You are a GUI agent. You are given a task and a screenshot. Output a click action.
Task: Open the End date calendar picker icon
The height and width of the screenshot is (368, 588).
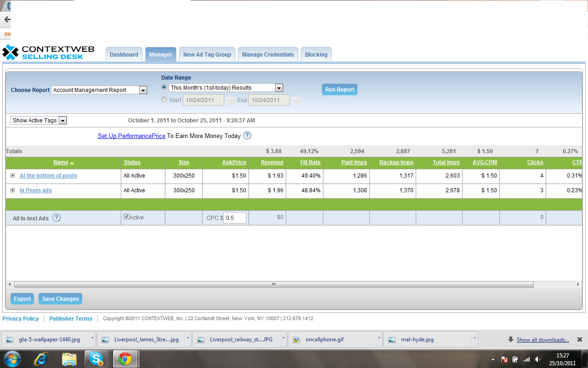coord(296,101)
